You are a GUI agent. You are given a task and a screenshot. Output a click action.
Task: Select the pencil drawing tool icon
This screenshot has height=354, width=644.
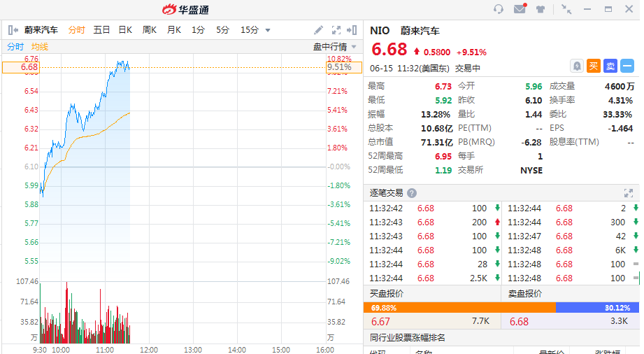tap(319, 30)
